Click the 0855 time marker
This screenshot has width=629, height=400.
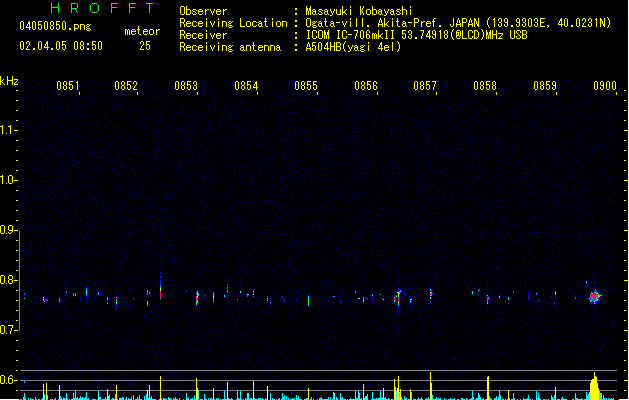pyautogui.click(x=306, y=86)
